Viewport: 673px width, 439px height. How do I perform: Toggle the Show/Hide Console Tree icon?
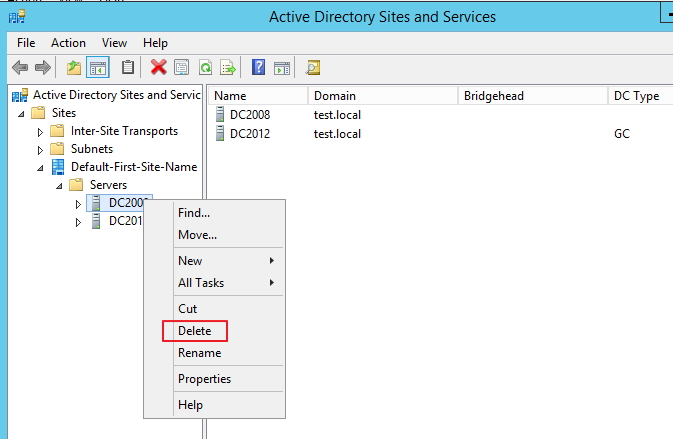[x=98, y=67]
